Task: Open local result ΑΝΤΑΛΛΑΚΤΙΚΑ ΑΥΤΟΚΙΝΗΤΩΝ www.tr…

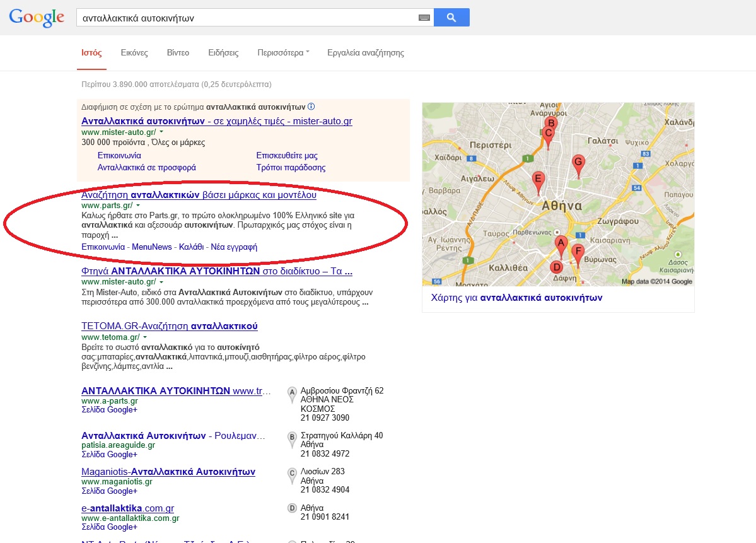Action: pos(176,390)
